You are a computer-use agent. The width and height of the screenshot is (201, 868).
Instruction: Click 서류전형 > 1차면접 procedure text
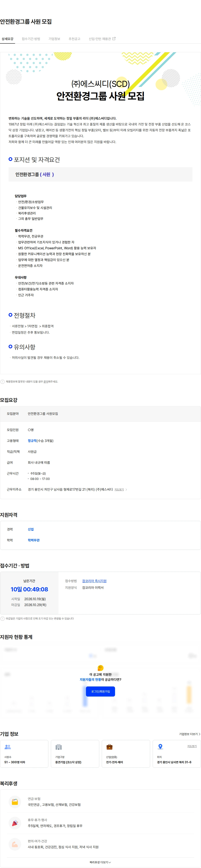pyautogui.click(x=33, y=326)
